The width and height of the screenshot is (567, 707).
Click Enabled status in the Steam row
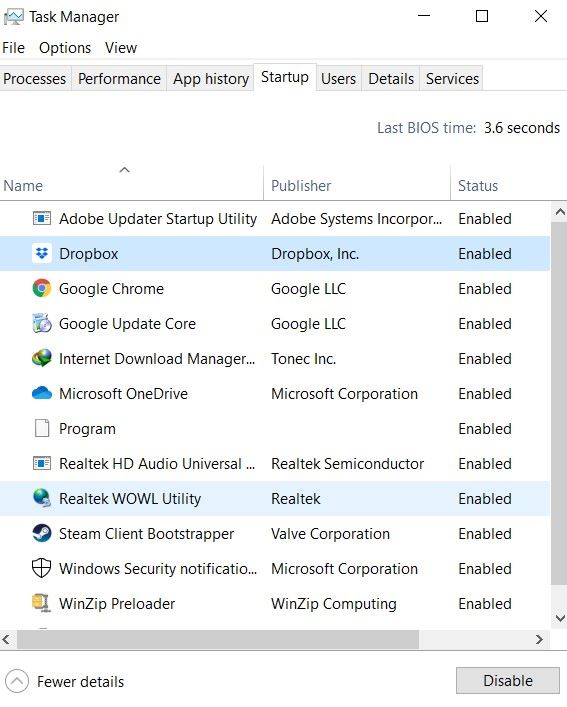click(485, 534)
